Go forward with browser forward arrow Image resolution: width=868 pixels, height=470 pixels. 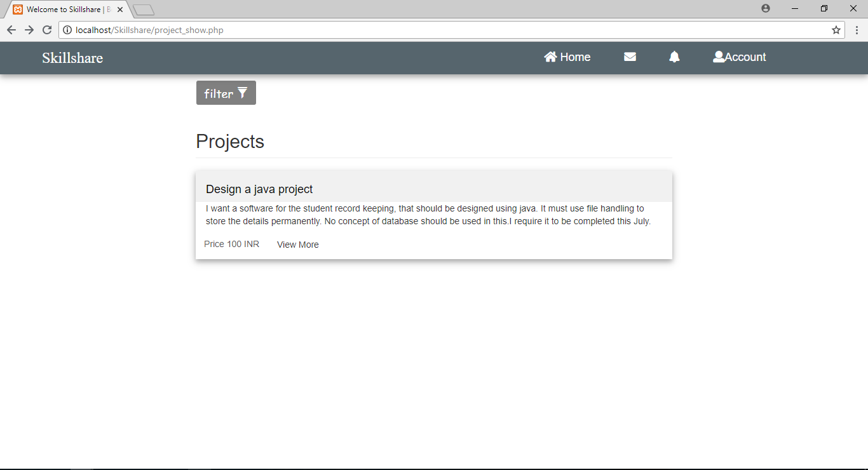[29, 30]
